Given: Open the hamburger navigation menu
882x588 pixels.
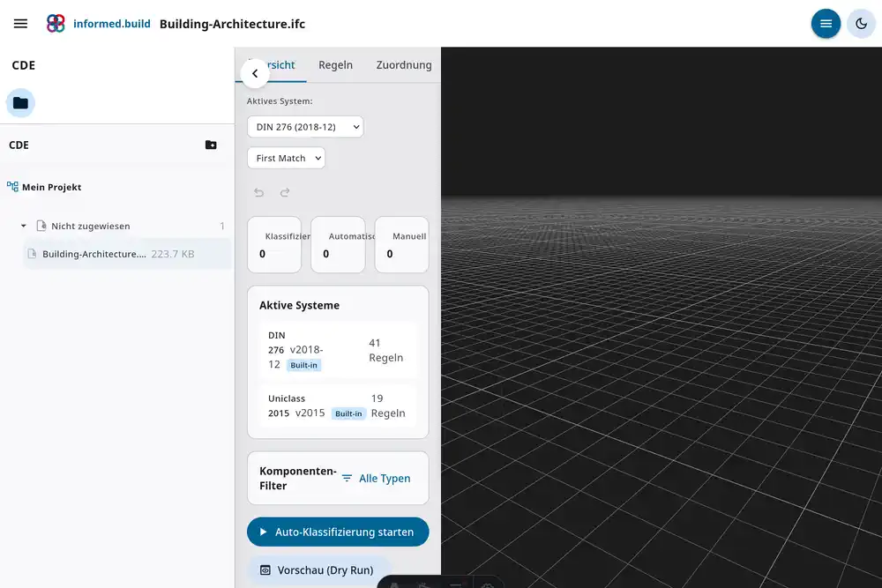Looking at the screenshot, I should (x=20, y=24).
